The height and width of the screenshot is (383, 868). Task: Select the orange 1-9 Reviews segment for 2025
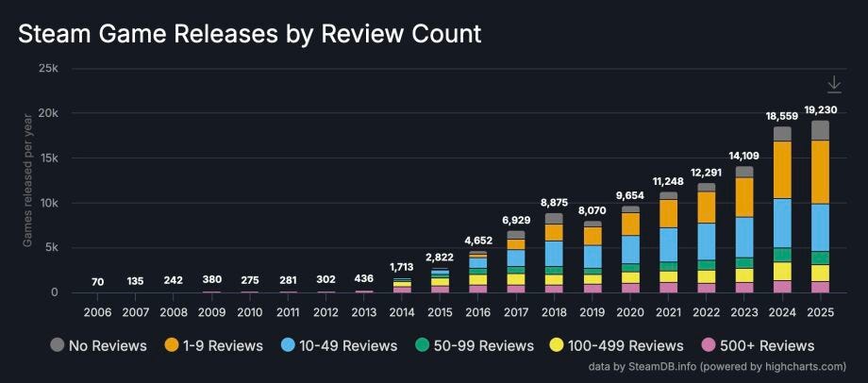click(821, 172)
